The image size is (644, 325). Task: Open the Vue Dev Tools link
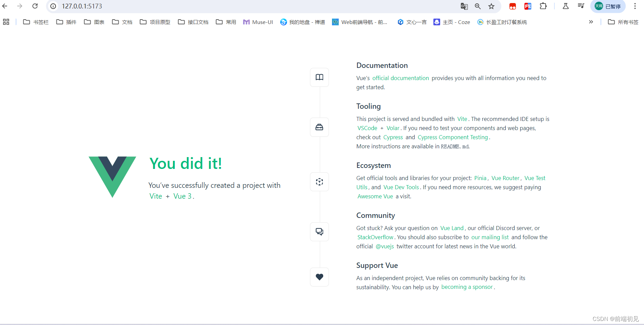401,187
